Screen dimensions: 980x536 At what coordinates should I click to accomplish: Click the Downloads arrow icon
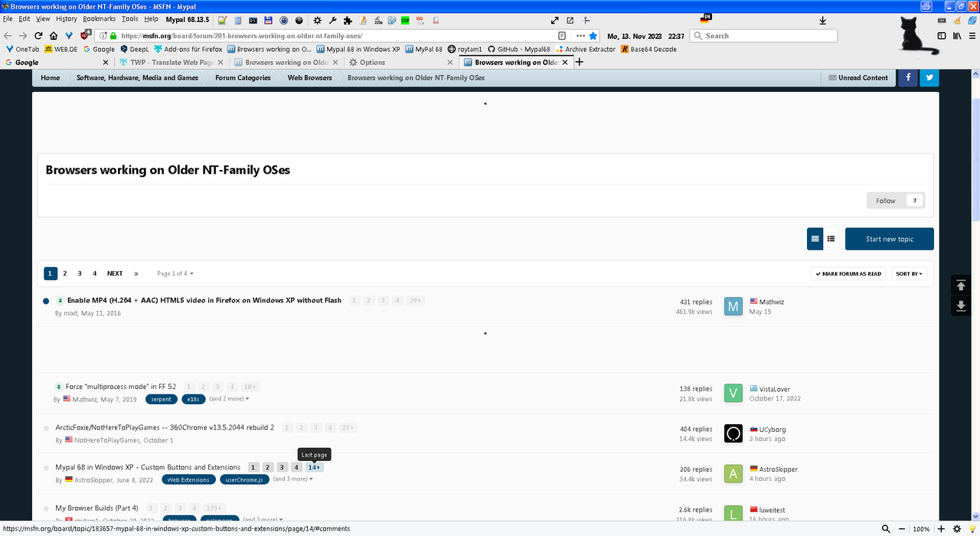(x=823, y=20)
